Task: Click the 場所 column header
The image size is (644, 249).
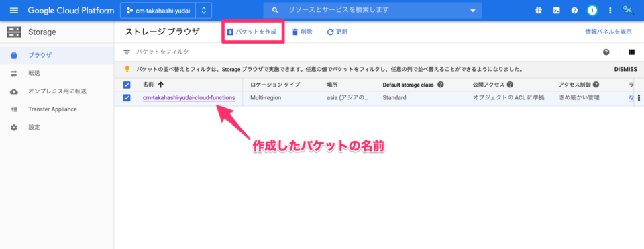Action: click(332, 85)
